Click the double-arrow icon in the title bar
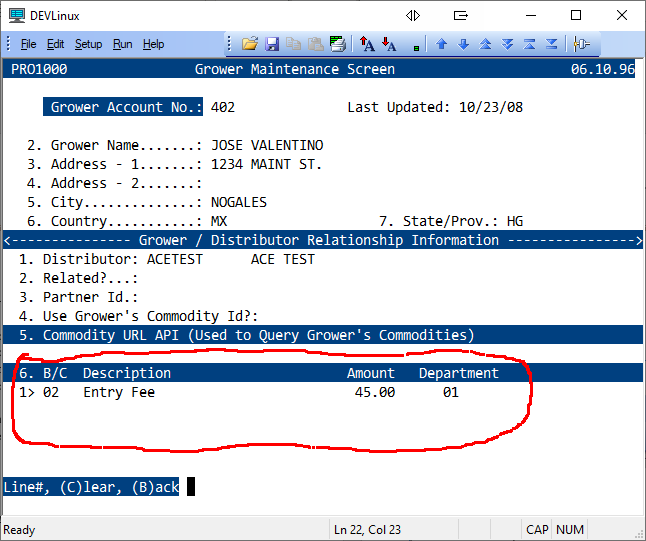The image size is (646, 541). click(413, 15)
